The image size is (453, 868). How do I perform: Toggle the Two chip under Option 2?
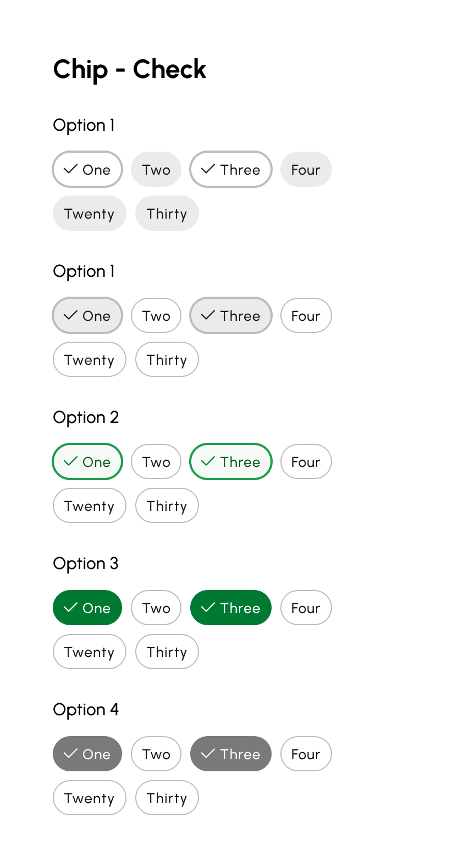156,462
